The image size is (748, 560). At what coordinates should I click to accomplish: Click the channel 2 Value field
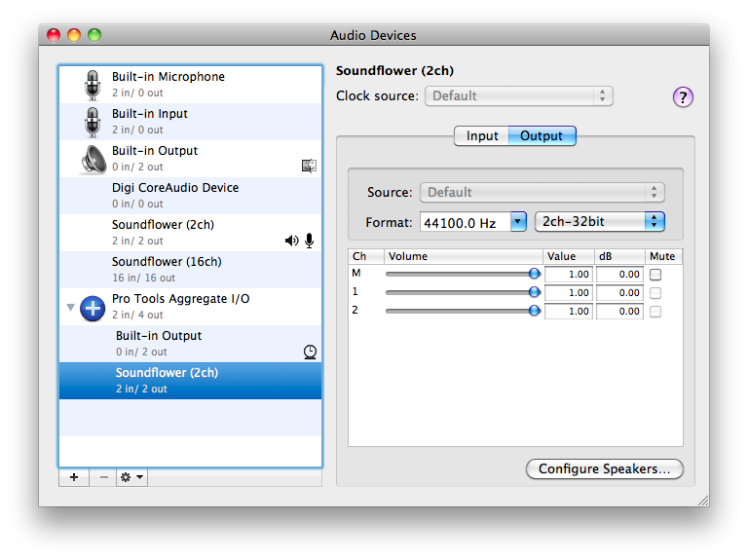click(x=569, y=312)
